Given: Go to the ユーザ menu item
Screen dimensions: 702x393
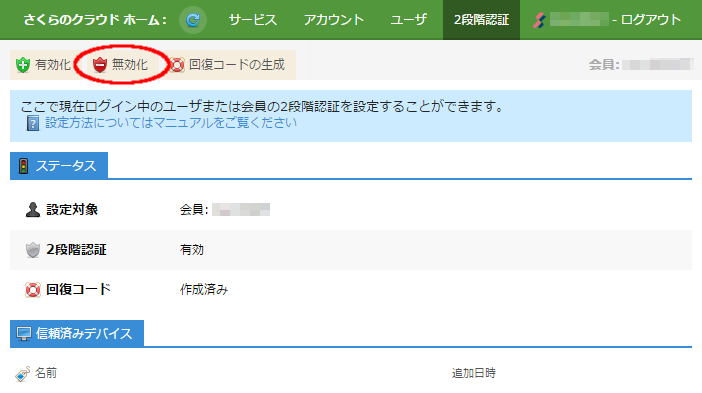Looking at the screenshot, I should point(408,20).
